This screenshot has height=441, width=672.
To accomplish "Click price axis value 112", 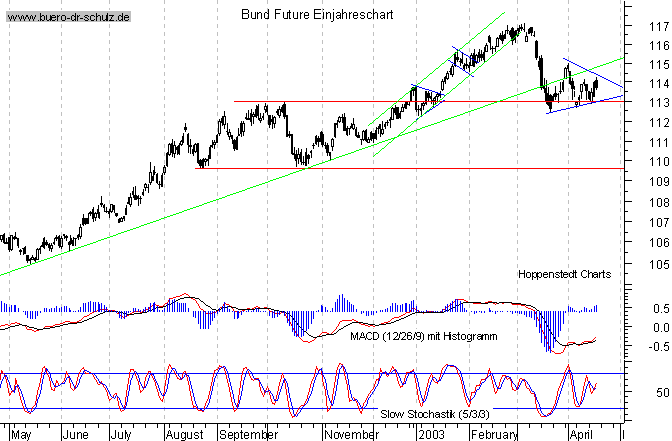I will point(659,123).
